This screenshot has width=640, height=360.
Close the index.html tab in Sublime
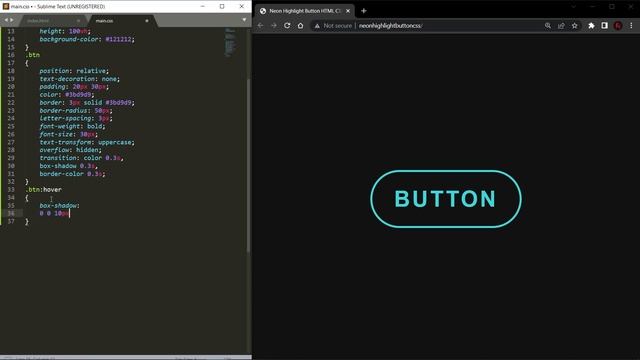(x=78, y=20)
